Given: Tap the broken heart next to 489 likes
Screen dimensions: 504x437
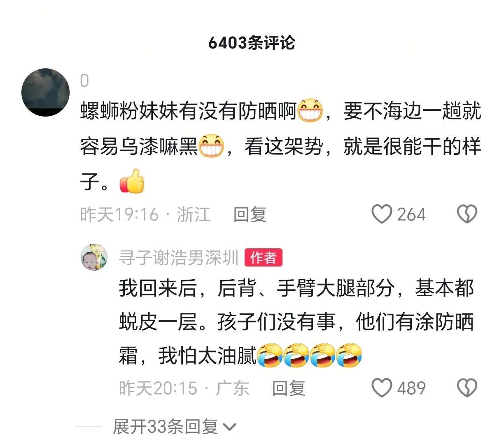Looking at the screenshot, I should 467,388.
